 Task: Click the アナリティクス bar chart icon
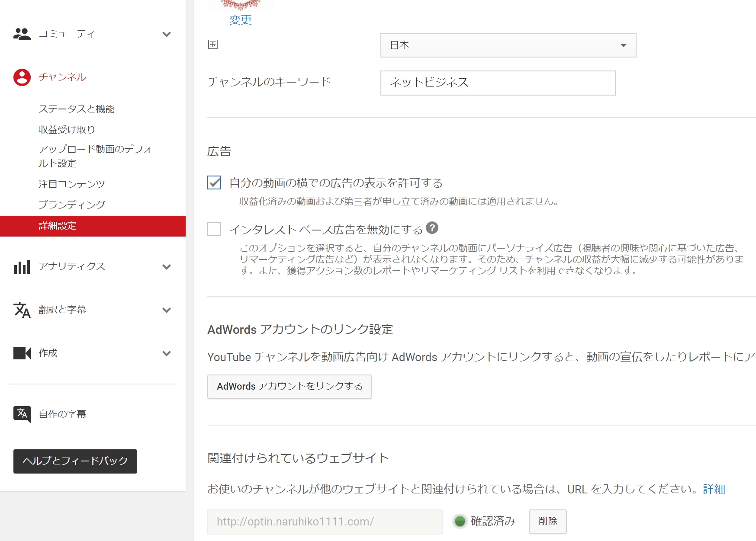click(x=22, y=267)
